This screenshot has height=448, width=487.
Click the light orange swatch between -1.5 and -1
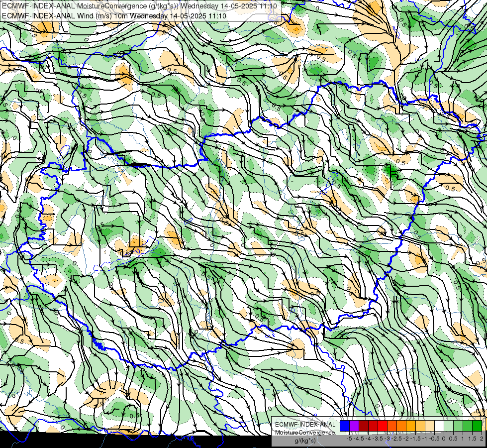420,426
